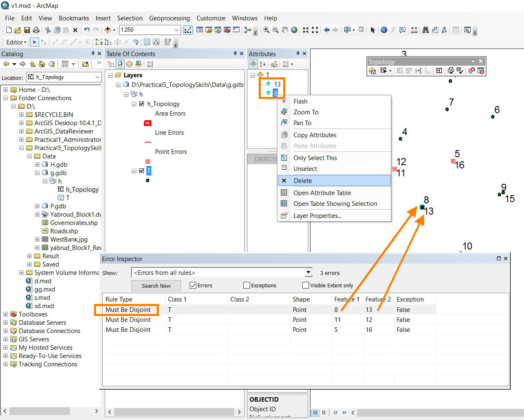Viewport: 524px width, 420px height.
Task: Select the Identify tool icon
Action: [384, 30]
